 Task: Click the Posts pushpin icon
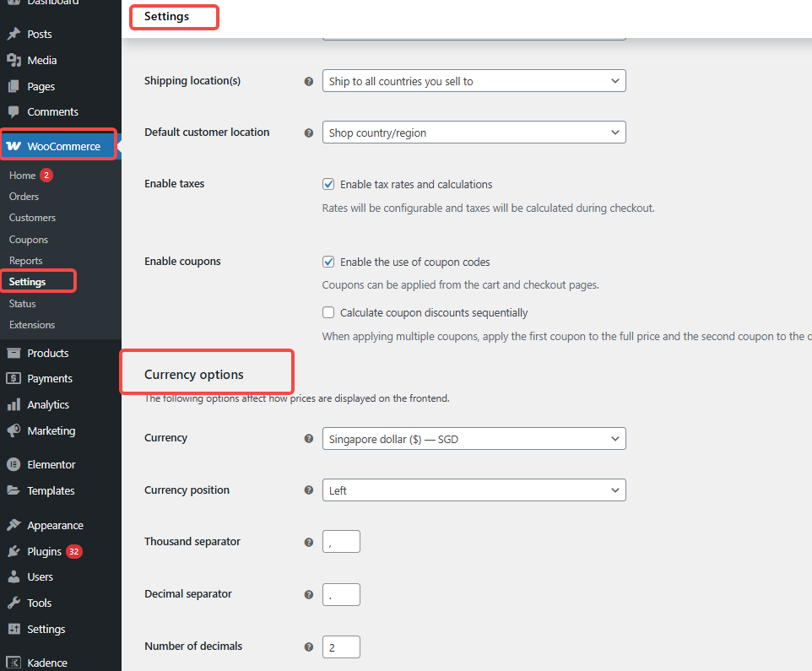pyautogui.click(x=14, y=35)
